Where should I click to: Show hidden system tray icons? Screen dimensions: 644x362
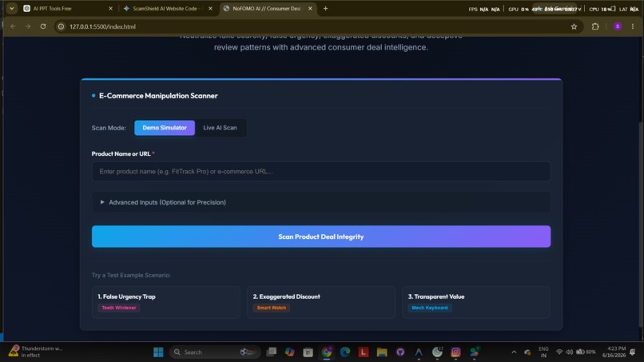[514, 352]
